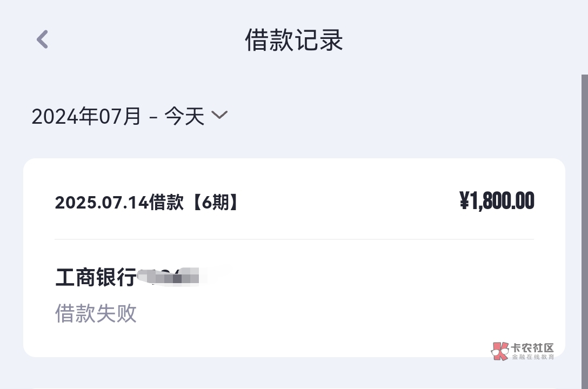
Task: Tap the 卡农社区 watermark text
Action: pyautogui.click(x=533, y=347)
